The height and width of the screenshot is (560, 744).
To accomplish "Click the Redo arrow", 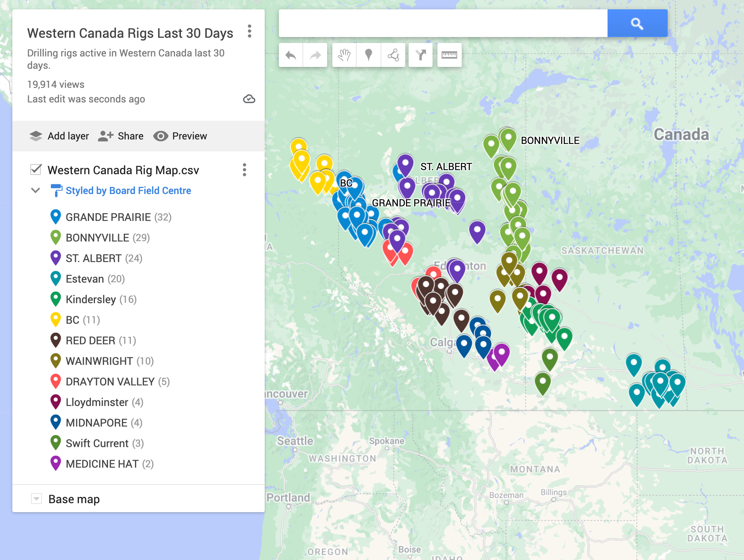I will (315, 55).
